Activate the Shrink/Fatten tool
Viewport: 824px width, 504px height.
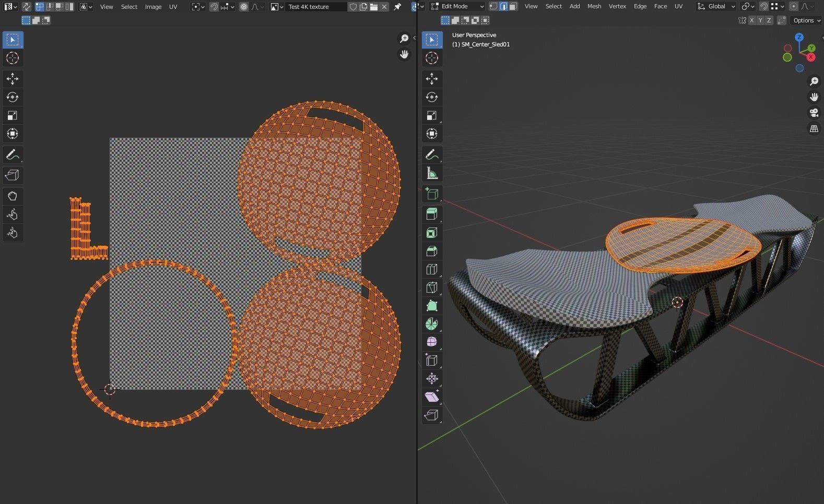pos(432,379)
